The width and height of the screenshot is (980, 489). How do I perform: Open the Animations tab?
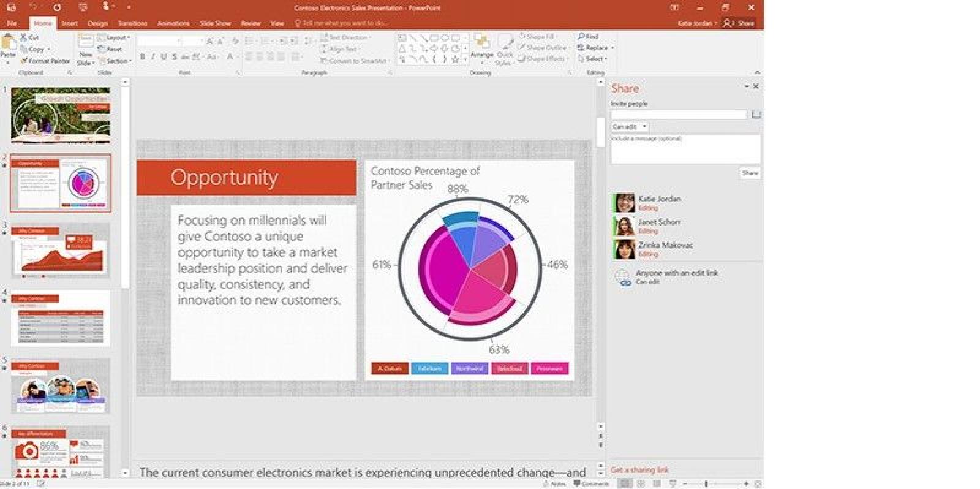point(173,23)
